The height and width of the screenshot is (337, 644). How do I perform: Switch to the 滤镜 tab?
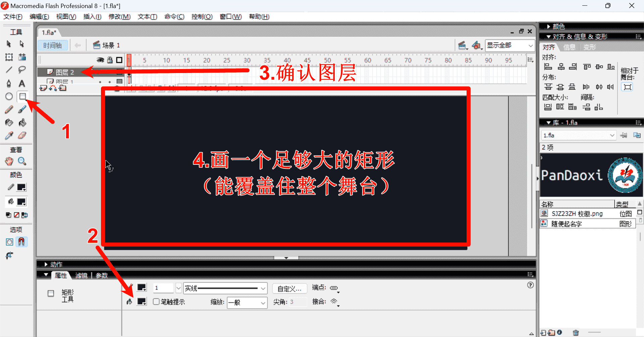pyautogui.click(x=81, y=275)
